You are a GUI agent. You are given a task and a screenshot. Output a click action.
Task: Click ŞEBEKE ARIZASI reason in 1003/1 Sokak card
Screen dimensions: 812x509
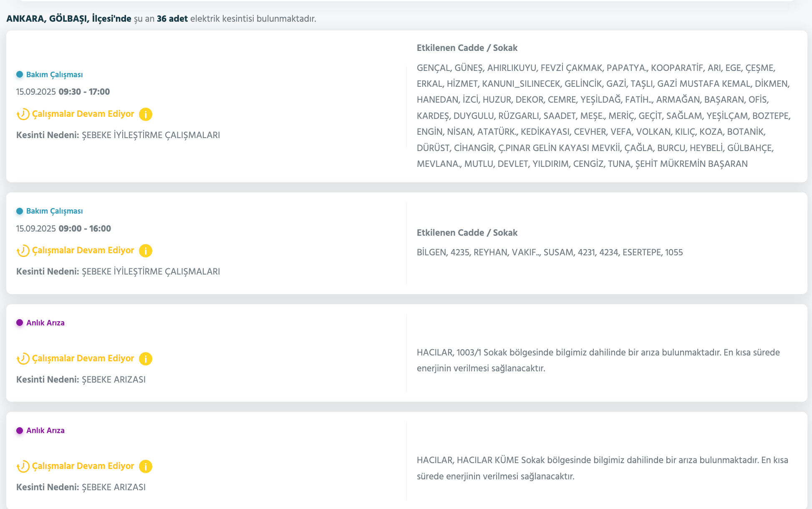113,380
